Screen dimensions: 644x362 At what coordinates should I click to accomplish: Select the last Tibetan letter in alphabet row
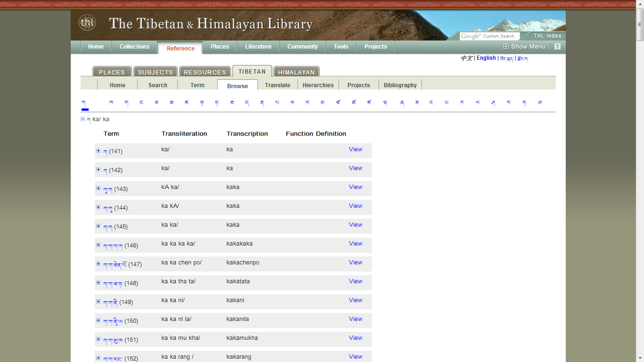540,102
